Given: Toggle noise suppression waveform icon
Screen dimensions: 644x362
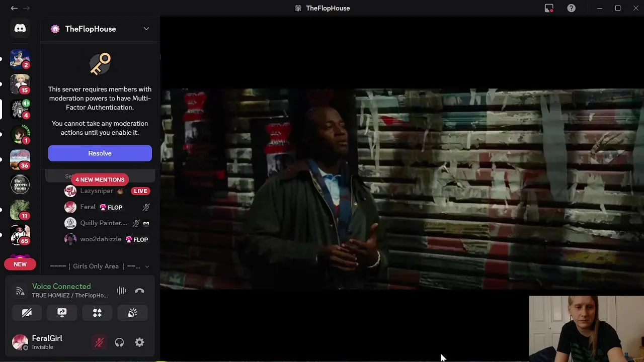Looking at the screenshot, I should 121,291.
